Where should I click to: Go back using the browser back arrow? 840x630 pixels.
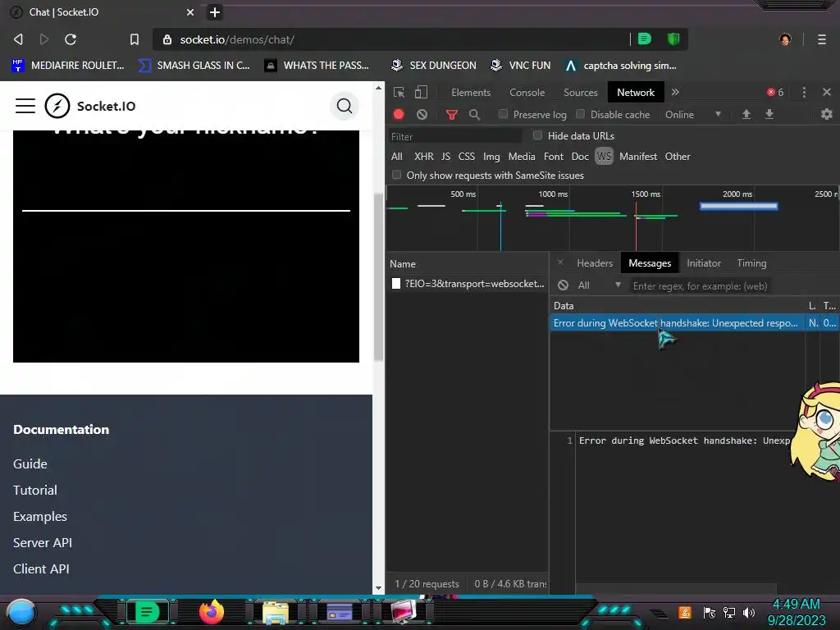coord(18,39)
